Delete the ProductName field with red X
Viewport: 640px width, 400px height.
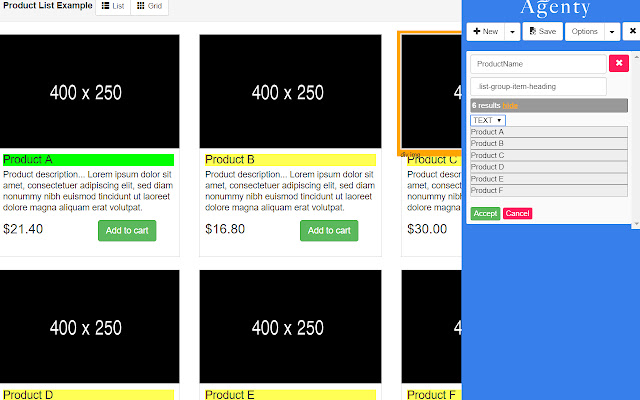point(619,63)
